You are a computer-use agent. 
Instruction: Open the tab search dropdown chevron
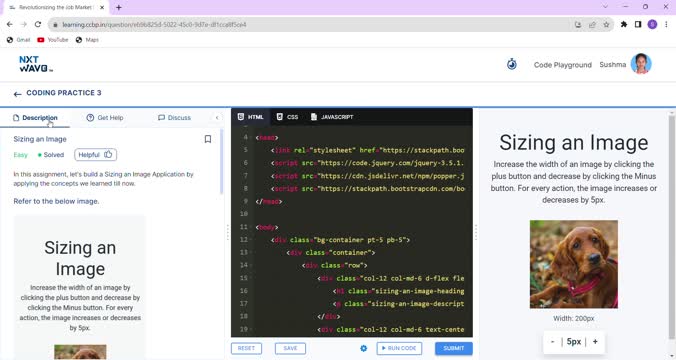coord(605,7)
